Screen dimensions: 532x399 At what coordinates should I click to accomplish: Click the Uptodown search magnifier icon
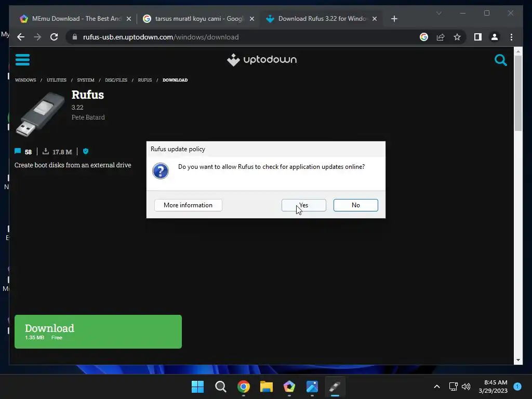[500, 60]
